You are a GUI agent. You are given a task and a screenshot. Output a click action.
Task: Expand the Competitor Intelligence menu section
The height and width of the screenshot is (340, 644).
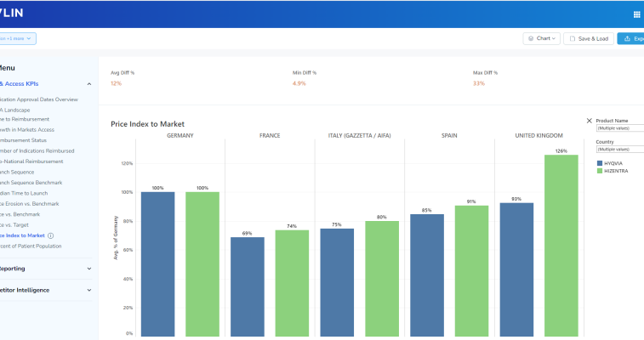click(x=89, y=290)
